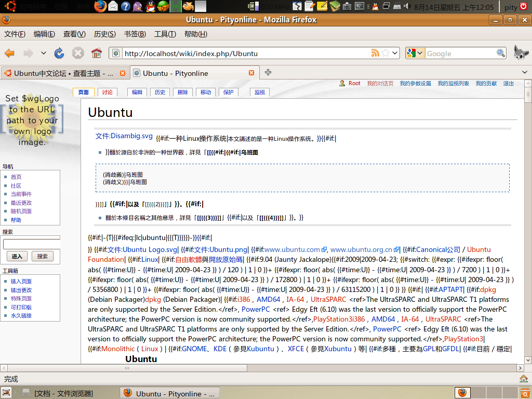This screenshot has width=532, height=399.
Task: Open the 特殊页面 special pages link
Action: tap(21, 298)
